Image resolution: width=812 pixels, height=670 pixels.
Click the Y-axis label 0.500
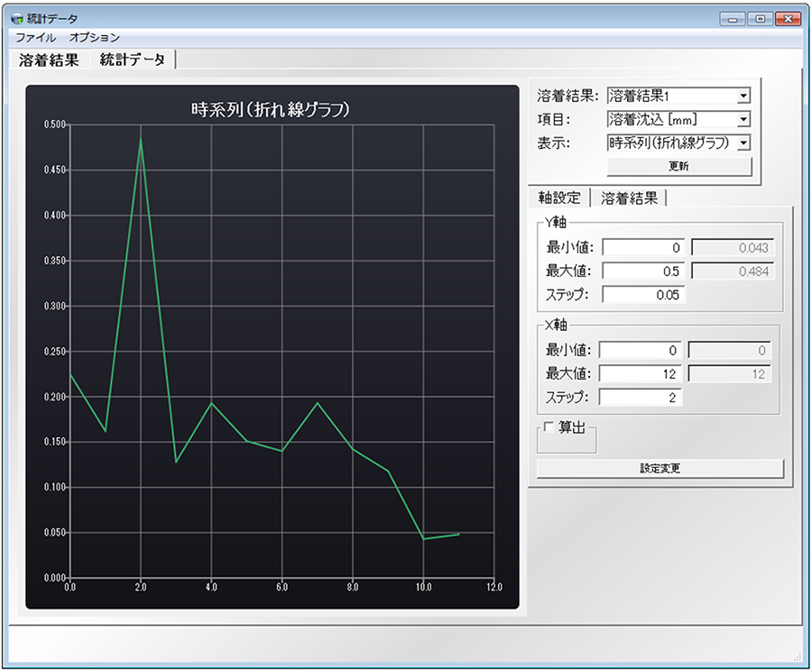[55, 124]
